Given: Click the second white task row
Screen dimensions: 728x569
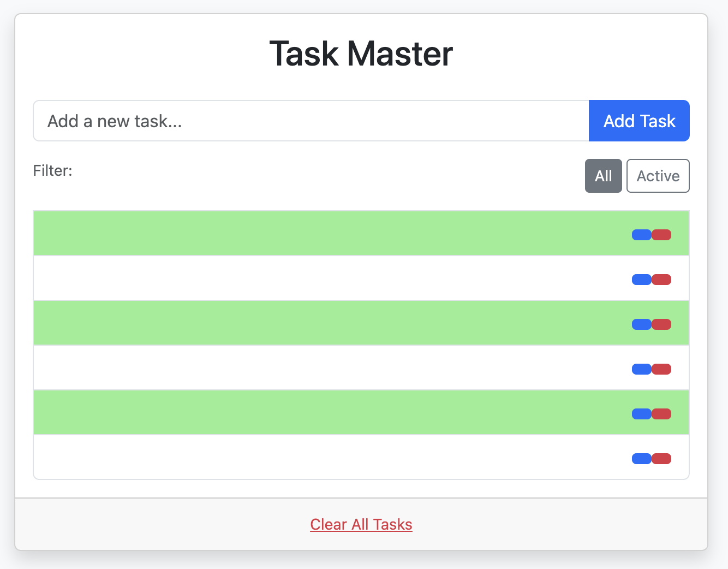Looking at the screenshot, I should 327,368.
